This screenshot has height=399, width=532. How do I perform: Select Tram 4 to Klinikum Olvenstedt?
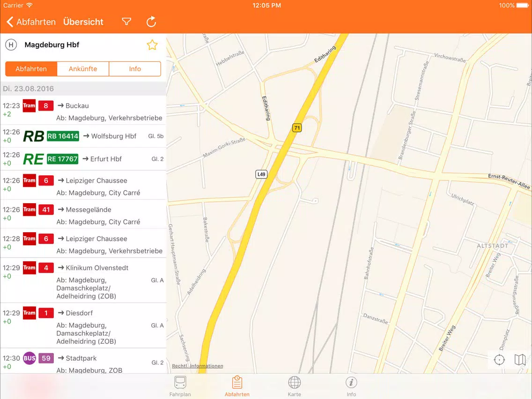click(83, 281)
